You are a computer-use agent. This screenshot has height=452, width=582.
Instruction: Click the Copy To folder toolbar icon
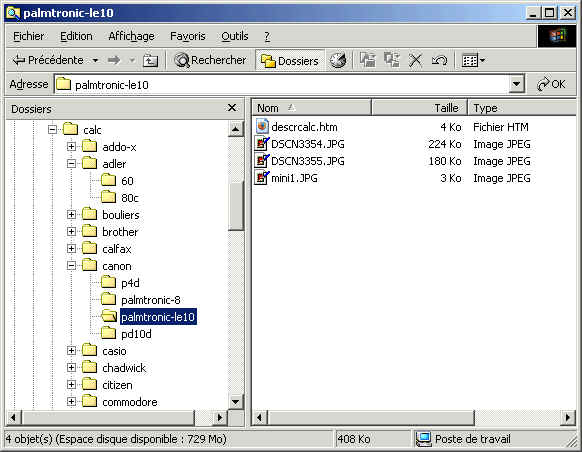(392, 60)
